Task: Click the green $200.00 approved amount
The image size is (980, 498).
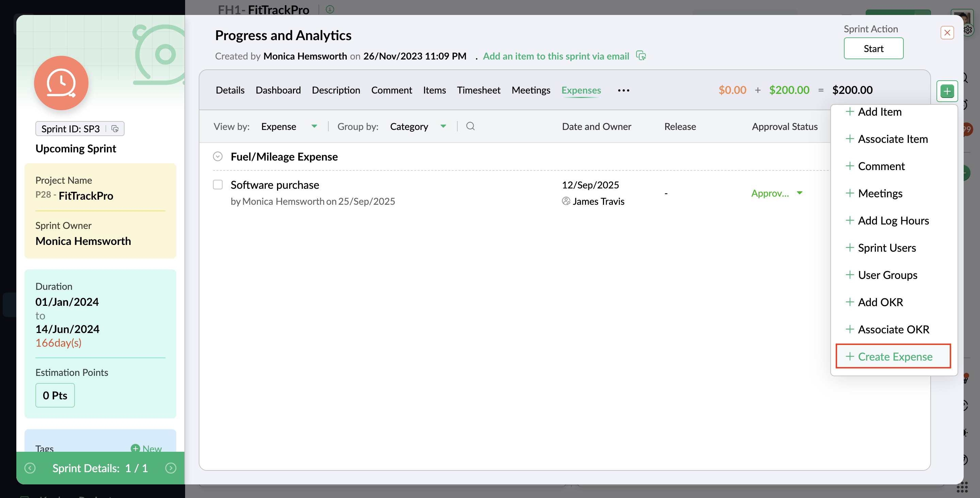Action: [x=789, y=90]
